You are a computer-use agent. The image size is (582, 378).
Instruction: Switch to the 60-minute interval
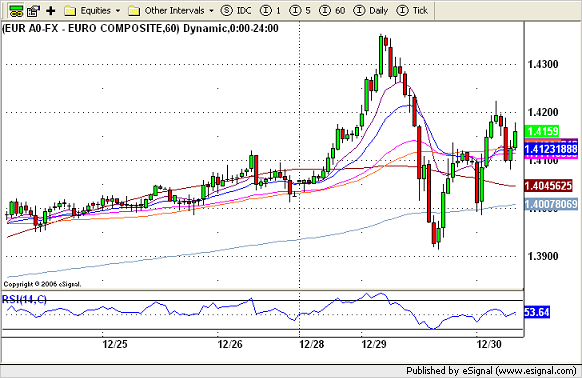pyautogui.click(x=332, y=11)
